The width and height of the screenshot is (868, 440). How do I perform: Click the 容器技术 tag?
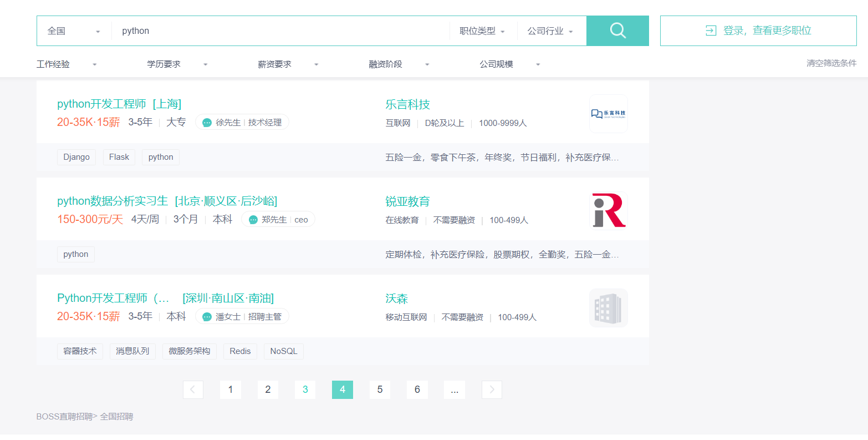click(80, 351)
